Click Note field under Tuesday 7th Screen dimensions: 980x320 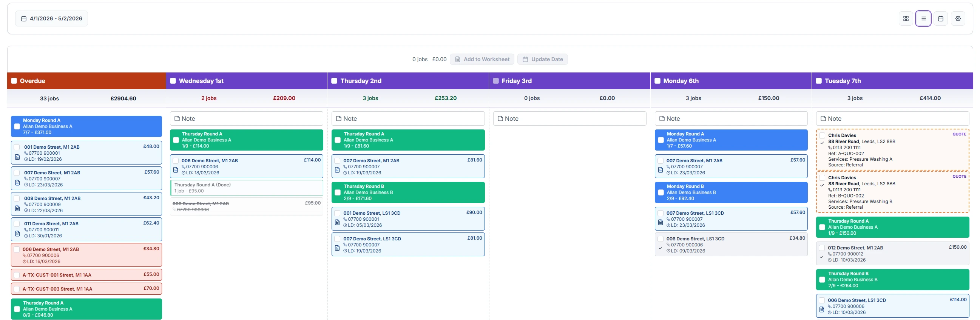(x=892, y=118)
